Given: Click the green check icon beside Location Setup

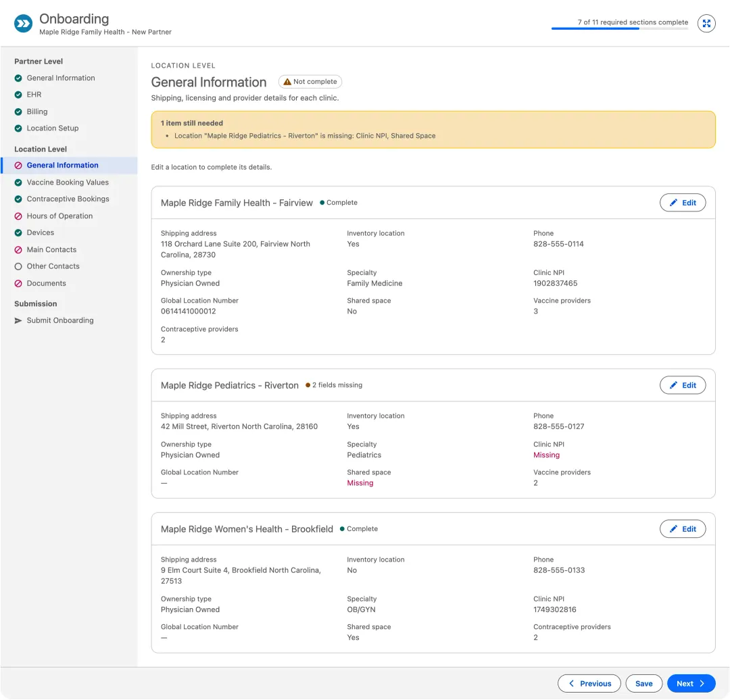Looking at the screenshot, I should coord(18,128).
